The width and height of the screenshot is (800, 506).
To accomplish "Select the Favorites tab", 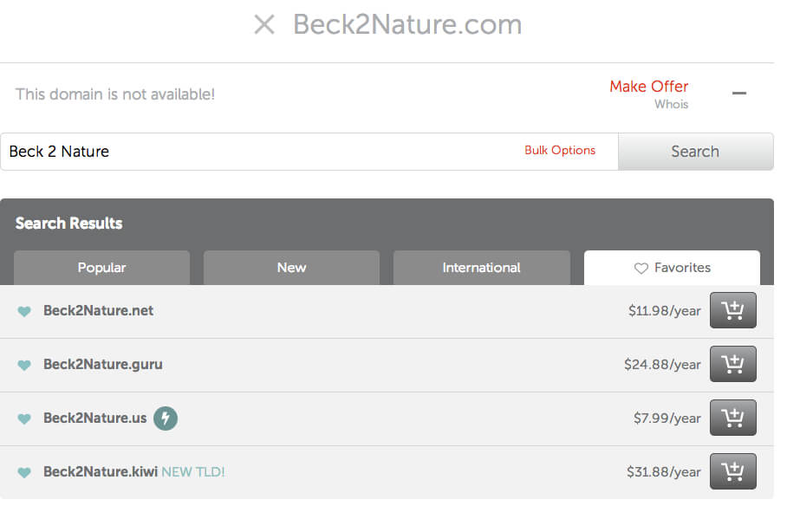I will pos(672,268).
